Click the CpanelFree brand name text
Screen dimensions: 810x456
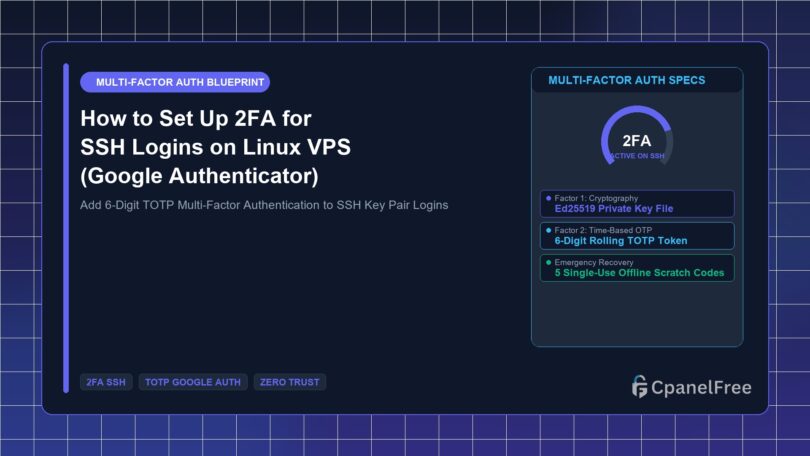click(x=701, y=387)
